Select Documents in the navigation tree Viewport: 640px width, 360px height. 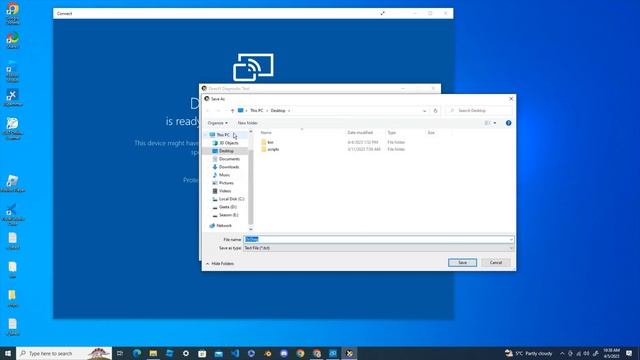coord(229,159)
